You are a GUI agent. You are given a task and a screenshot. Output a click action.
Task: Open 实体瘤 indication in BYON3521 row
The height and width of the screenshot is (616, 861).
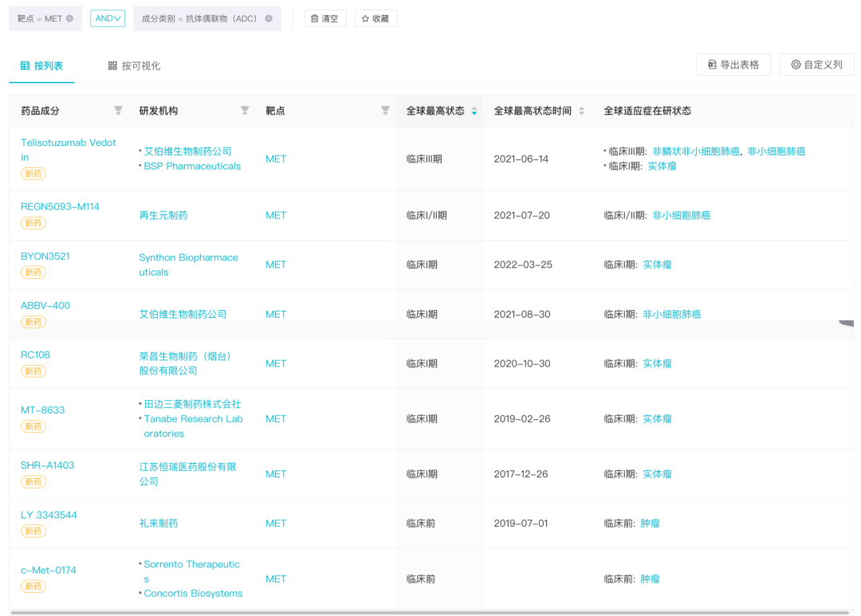[657, 265]
